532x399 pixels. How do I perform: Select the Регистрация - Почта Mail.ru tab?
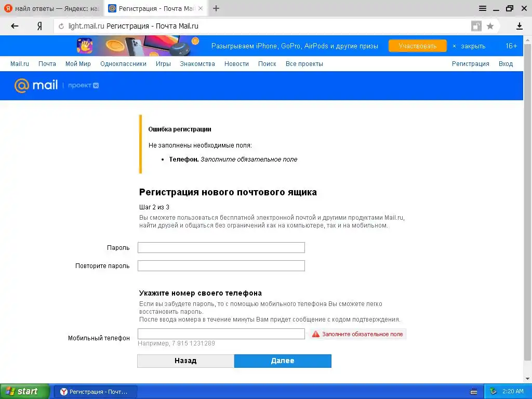156,8
